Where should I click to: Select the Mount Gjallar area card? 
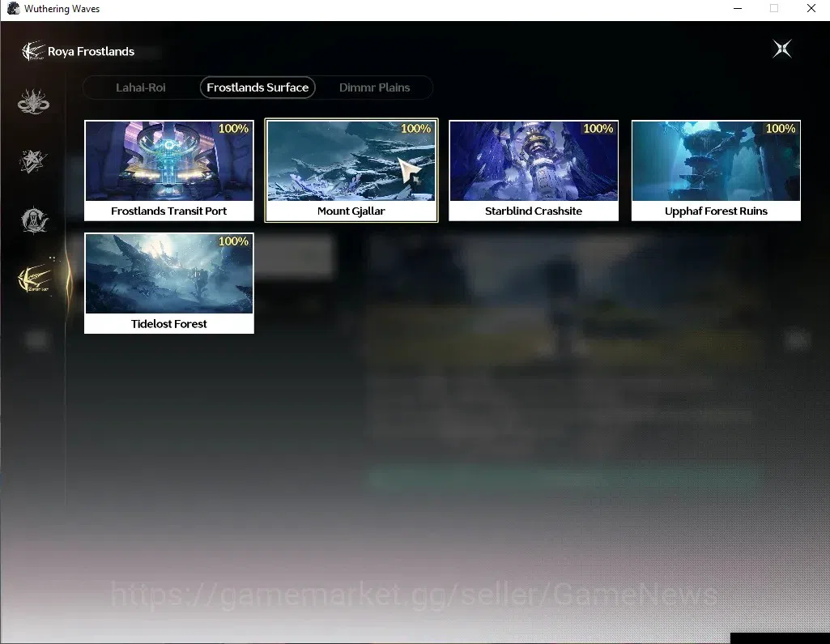click(351, 171)
